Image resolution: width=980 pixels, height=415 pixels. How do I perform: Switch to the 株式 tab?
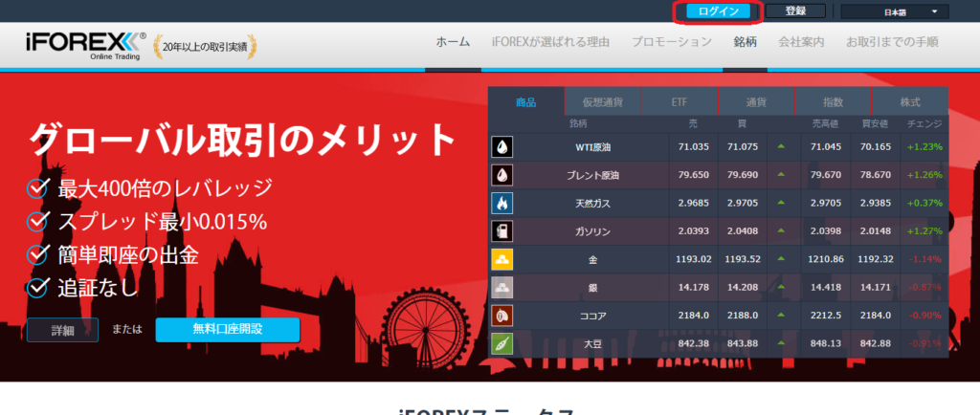coord(909,102)
